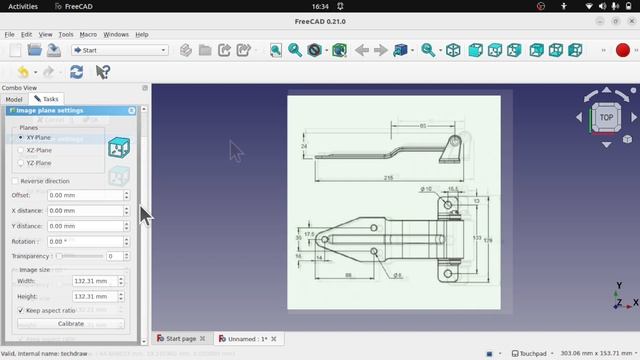
Task: Go back with left arrow navigation icon
Action: tap(362, 50)
